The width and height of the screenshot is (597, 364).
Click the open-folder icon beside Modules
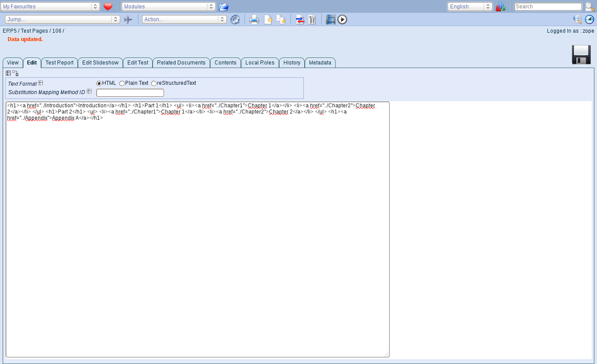click(x=224, y=7)
